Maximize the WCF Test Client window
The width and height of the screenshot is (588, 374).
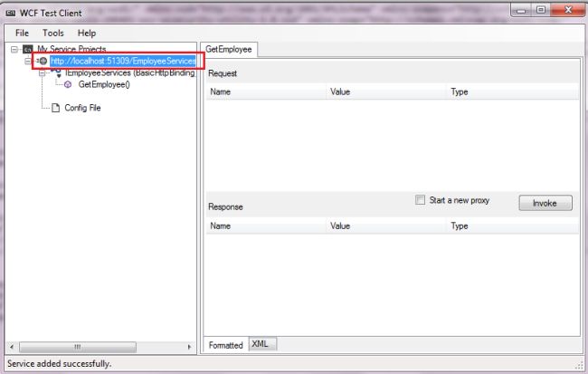[x=541, y=10]
